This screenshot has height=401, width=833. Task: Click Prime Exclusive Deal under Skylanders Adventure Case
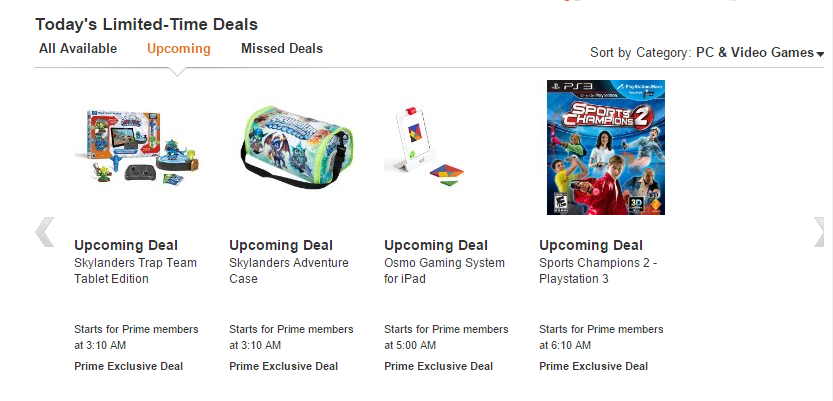click(x=283, y=366)
